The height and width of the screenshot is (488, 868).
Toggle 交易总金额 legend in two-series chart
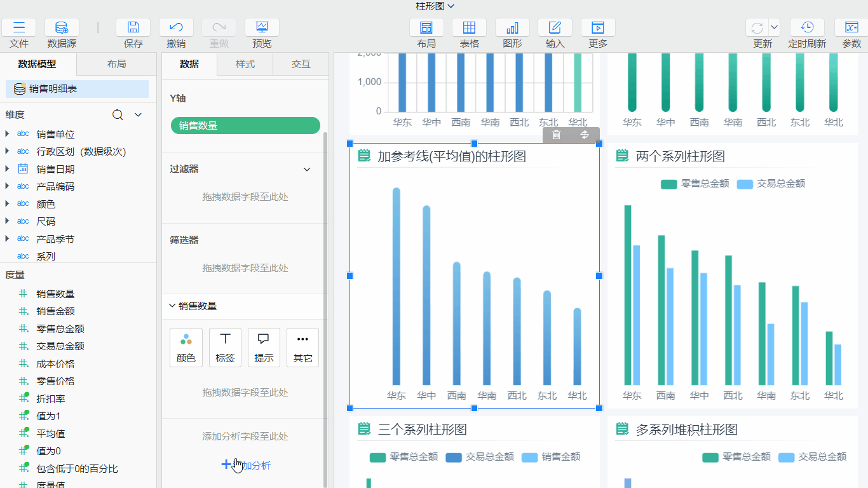point(771,184)
